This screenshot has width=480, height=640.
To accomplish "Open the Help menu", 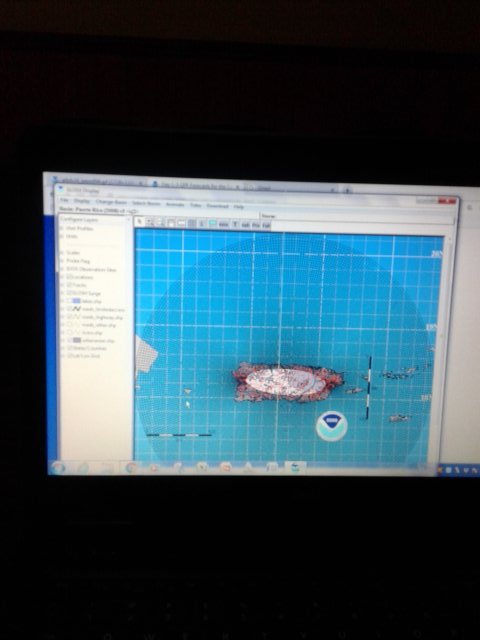I will [x=239, y=207].
